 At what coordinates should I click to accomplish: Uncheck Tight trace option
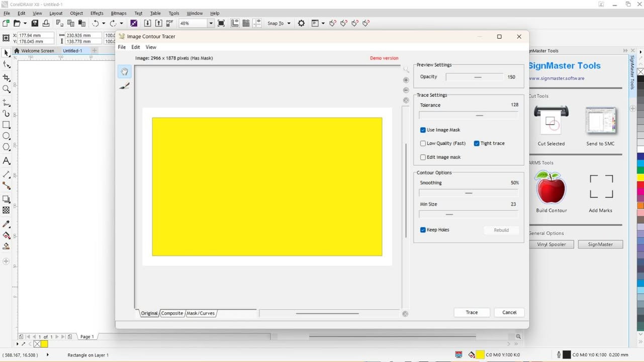(477, 143)
